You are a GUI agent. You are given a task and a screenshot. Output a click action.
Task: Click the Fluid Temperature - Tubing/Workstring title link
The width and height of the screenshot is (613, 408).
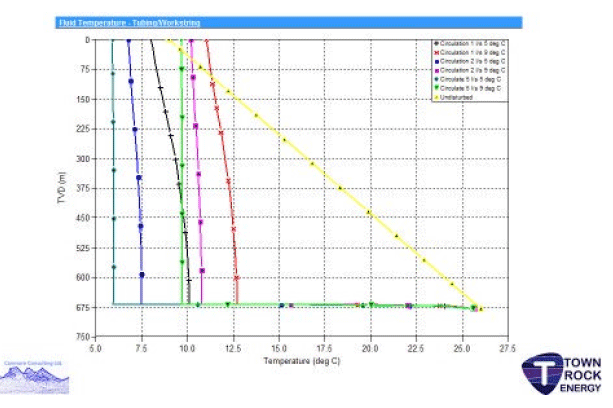pyautogui.click(x=129, y=23)
